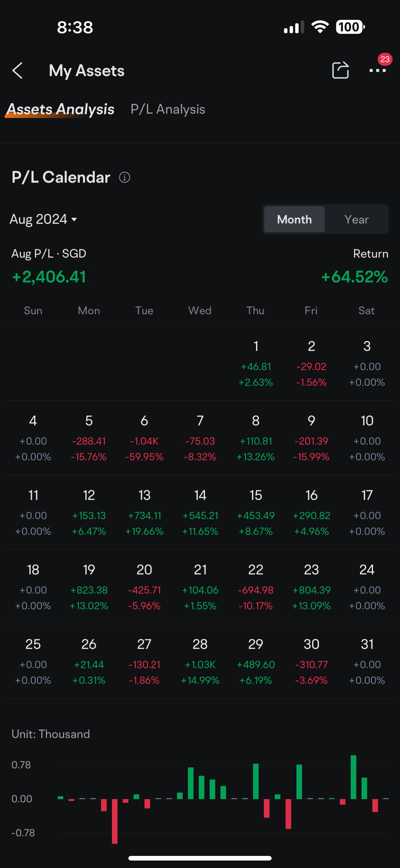Select August 9 with -201.39

311,438
